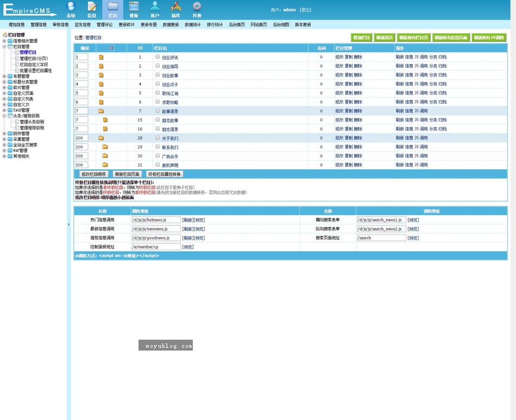Check the 版权声明 column checkbox
The height and width of the screenshot is (420, 516).
[x=158, y=164]
